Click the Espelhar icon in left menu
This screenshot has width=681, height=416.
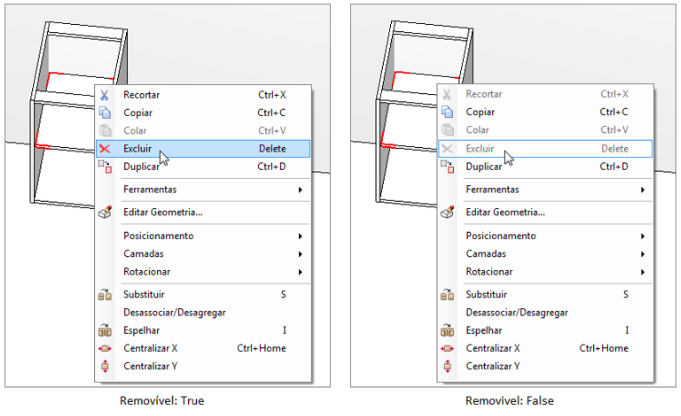(105, 330)
